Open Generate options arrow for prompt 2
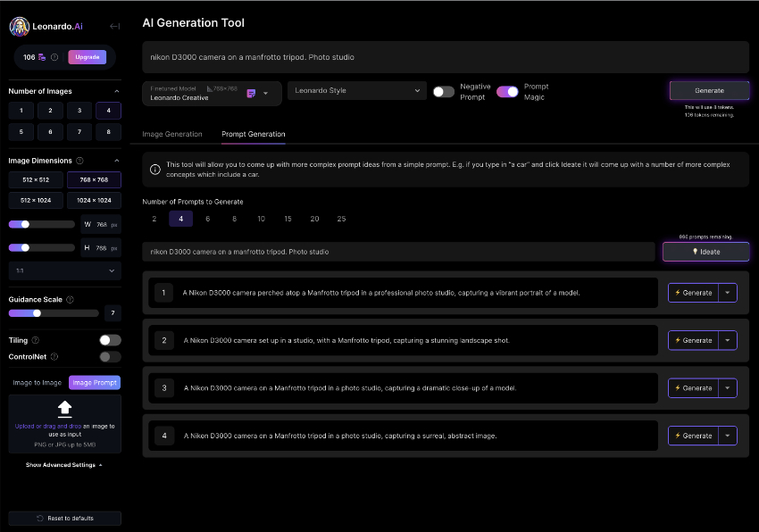 tap(728, 340)
